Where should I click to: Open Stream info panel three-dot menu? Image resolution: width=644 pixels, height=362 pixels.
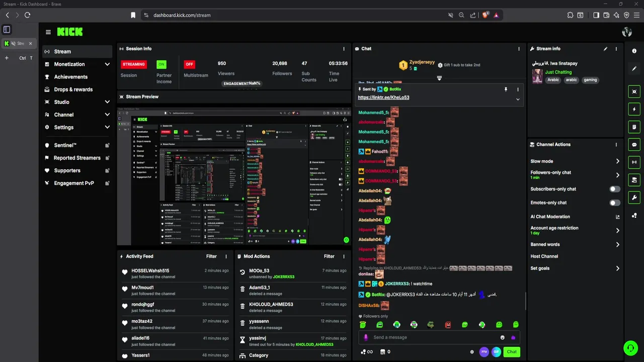pyautogui.click(x=616, y=49)
